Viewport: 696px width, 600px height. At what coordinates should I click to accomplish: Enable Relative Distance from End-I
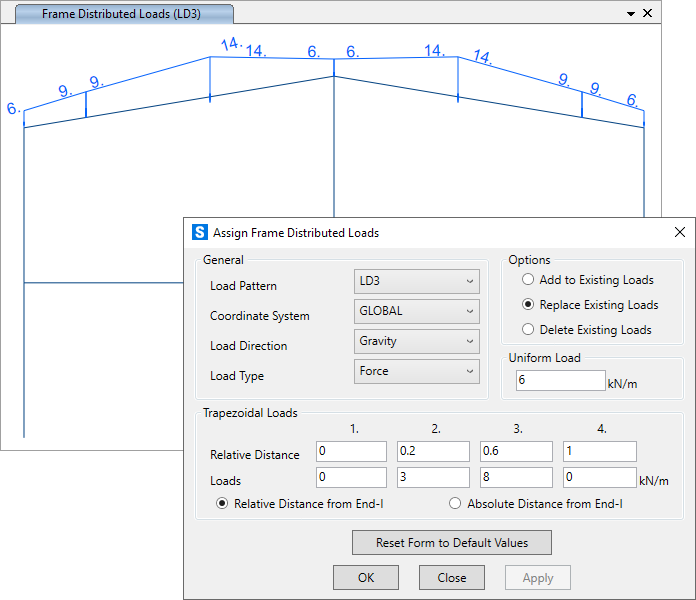click(223, 504)
